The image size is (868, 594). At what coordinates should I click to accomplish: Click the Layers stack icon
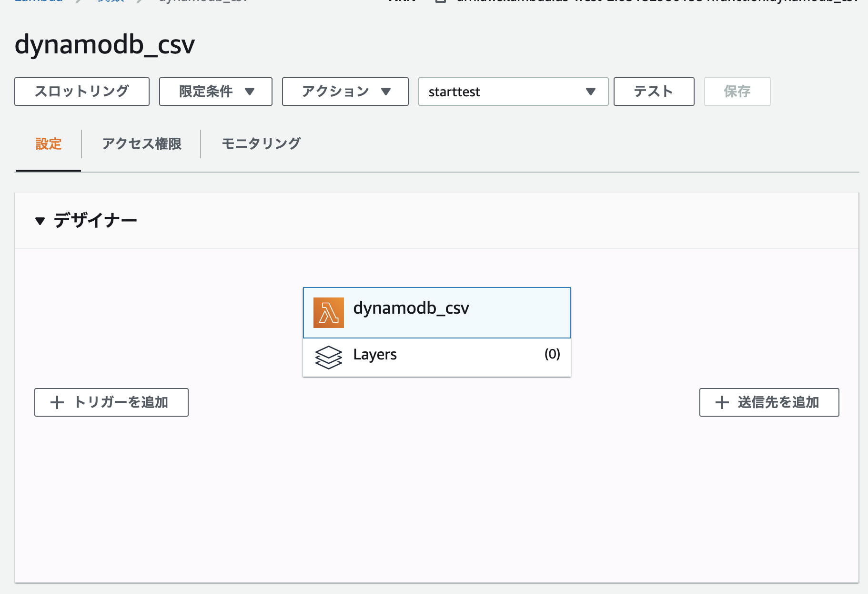(x=328, y=357)
